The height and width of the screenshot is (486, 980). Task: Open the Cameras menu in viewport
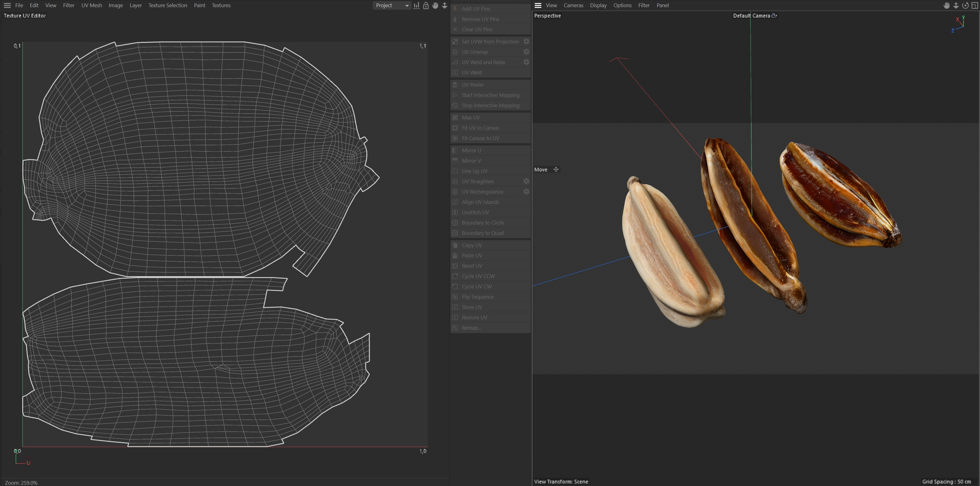(x=573, y=5)
